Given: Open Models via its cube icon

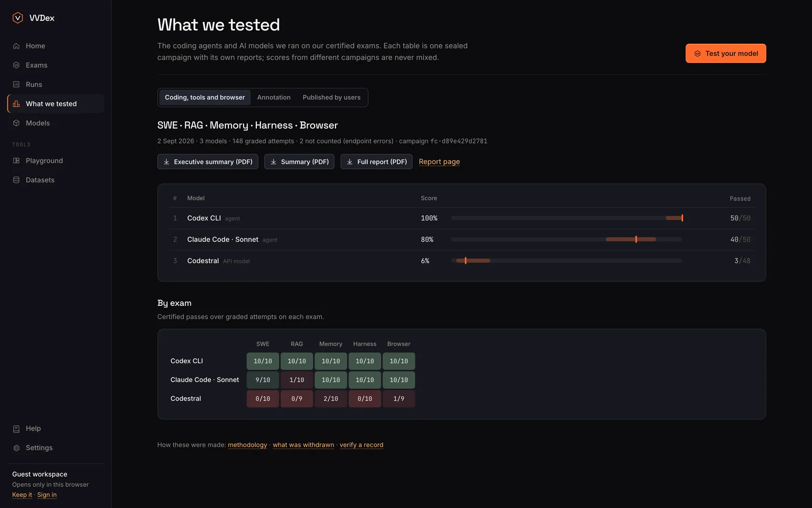Looking at the screenshot, I should [16, 123].
